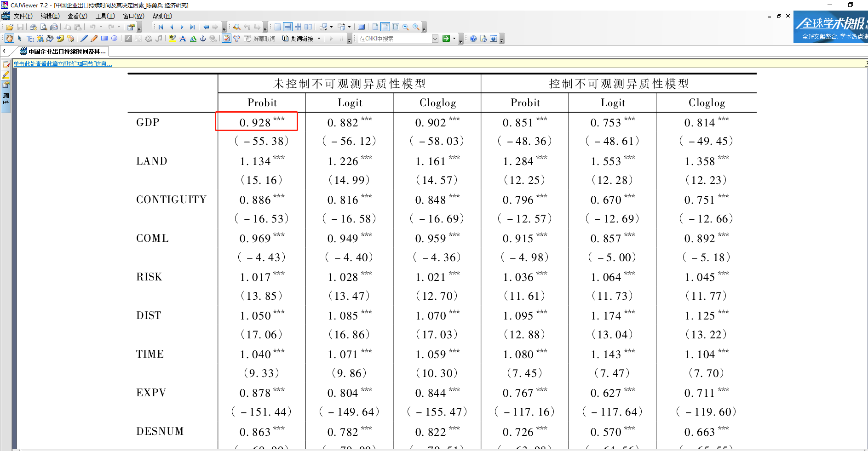Click the Copy icon in toolbar
This screenshot has height=451, width=868.
pyautogui.click(x=67, y=27)
